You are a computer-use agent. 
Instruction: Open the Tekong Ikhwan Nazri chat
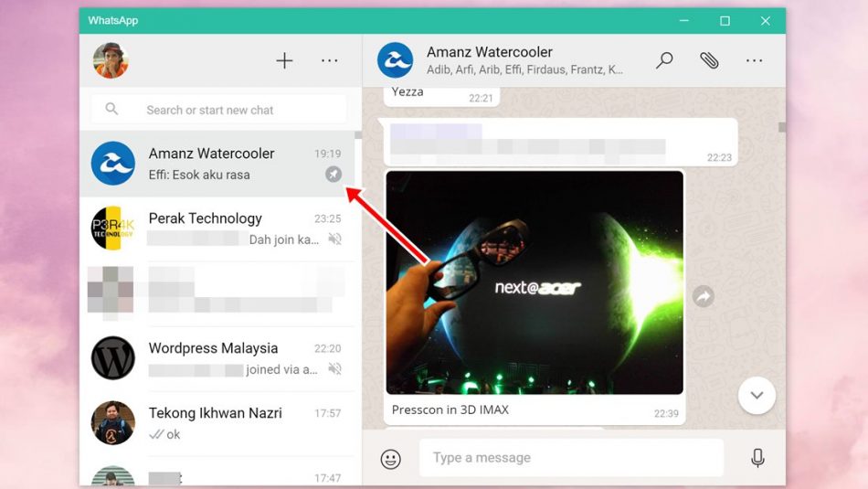[x=217, y=424]
